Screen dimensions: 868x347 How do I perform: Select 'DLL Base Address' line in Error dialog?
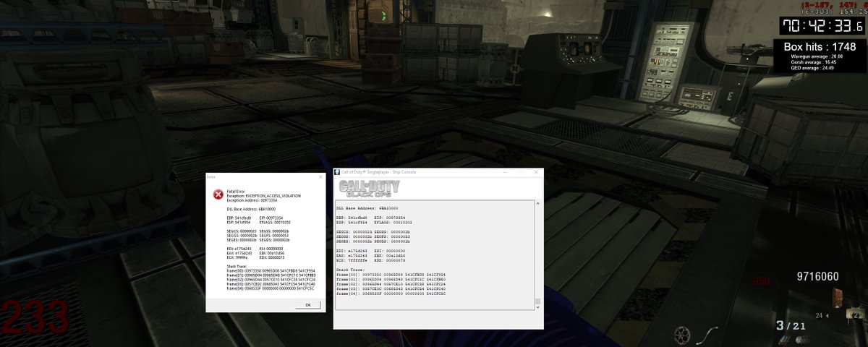point(251,208)
